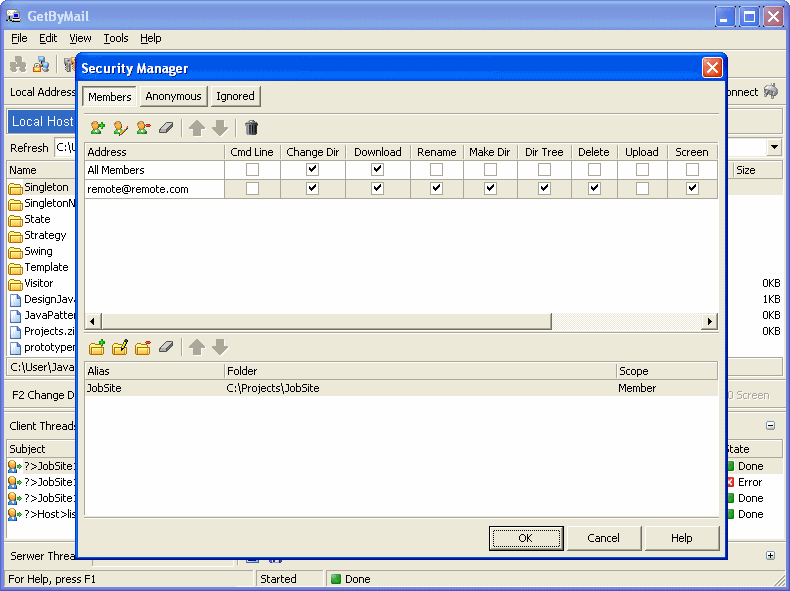This screenshot has width=790, height=591.
Task: Click the Cancel button
Action: 603,538
